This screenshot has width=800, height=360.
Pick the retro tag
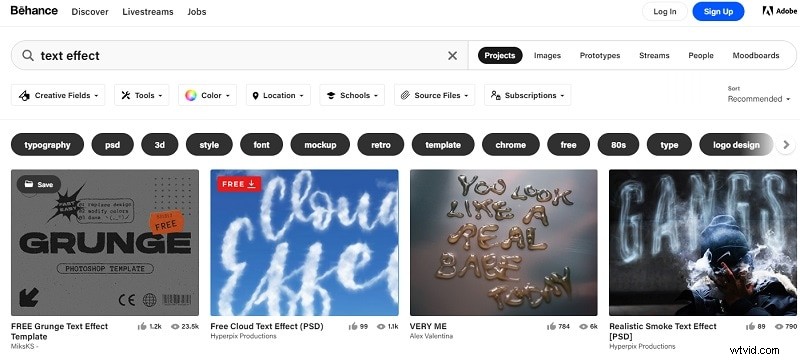click(381, 145)
